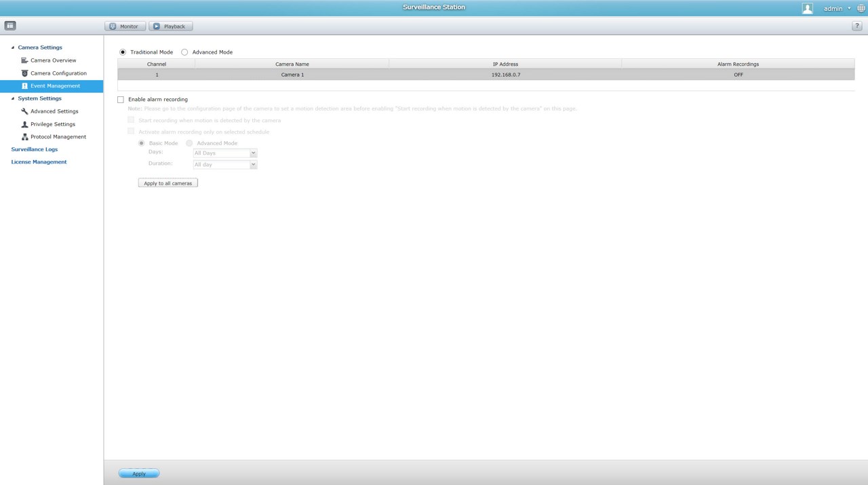Click the admin username label

(x=833, y=9)
